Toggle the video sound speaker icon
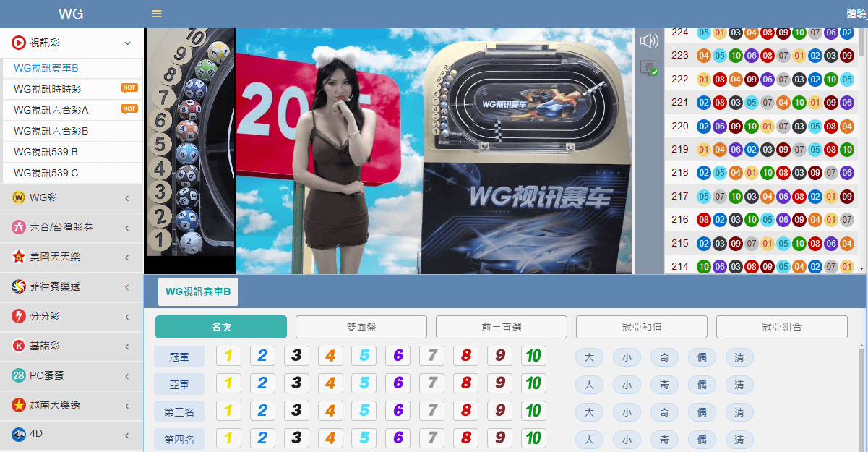This screenshot has height=452, width=868. coord(648,41)
